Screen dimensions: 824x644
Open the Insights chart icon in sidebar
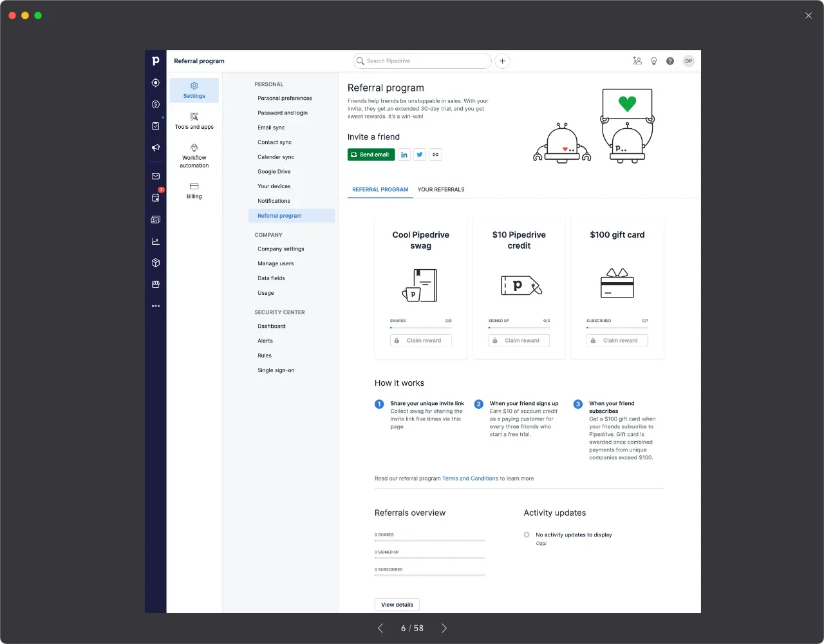point(155,241)
